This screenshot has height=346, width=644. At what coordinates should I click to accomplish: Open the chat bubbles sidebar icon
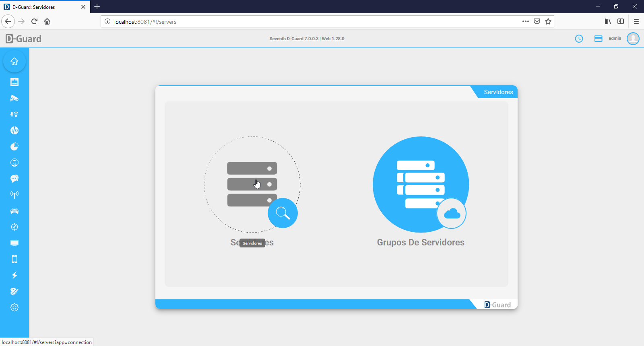(14, 179)
